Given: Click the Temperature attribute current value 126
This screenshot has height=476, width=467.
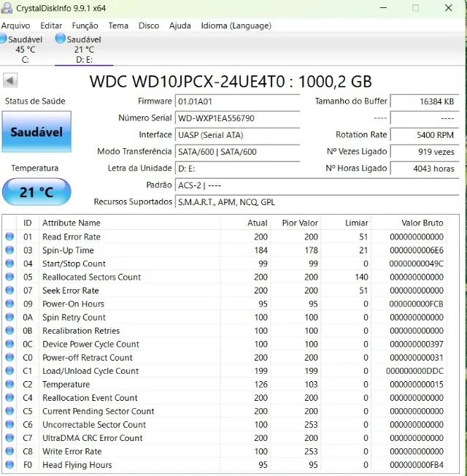Looking at the screenshot, I should click(x=260, y=384).
